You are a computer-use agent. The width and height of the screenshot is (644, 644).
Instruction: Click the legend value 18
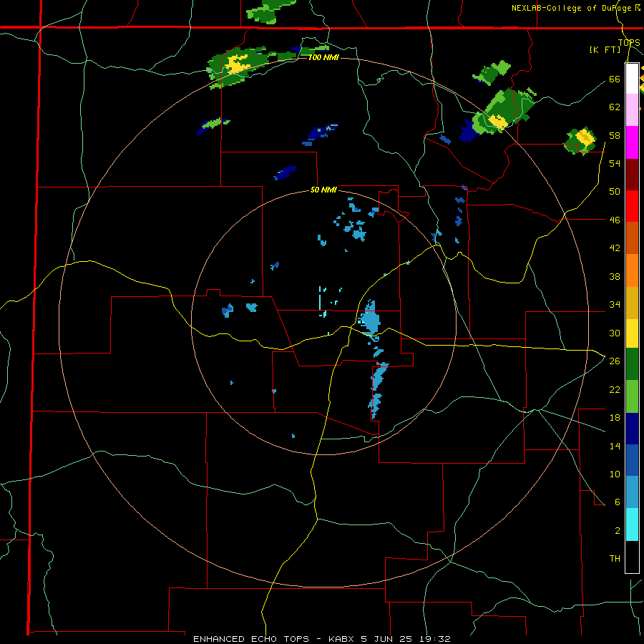tap(615, 418)
